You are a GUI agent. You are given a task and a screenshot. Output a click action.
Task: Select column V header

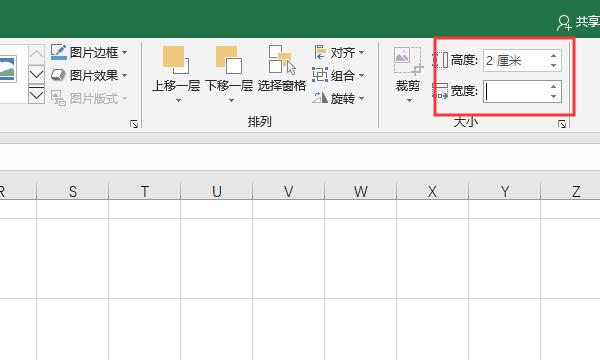[x=289, y=191]
